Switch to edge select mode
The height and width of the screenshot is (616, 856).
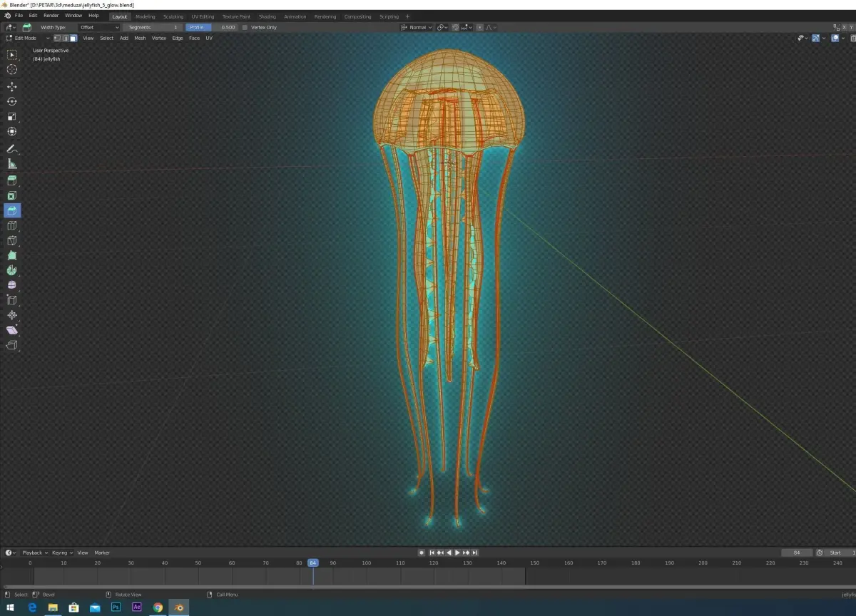coord(66,38)
